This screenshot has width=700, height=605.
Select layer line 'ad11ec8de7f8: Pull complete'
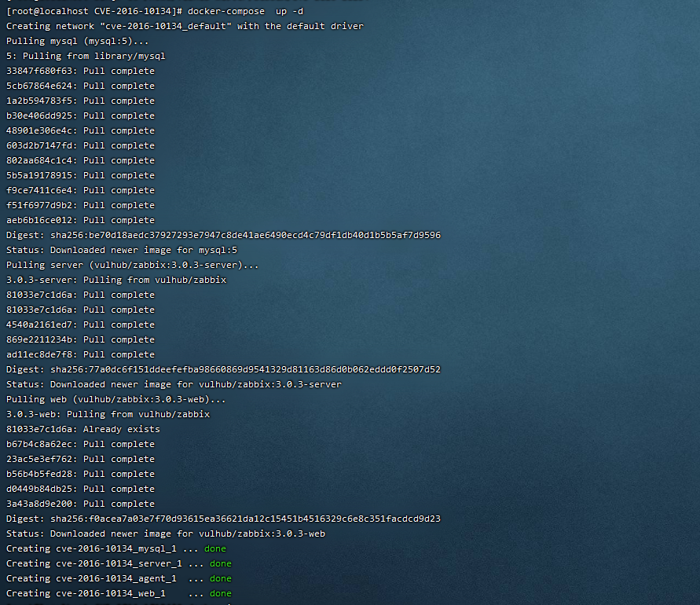click(80, 354)
